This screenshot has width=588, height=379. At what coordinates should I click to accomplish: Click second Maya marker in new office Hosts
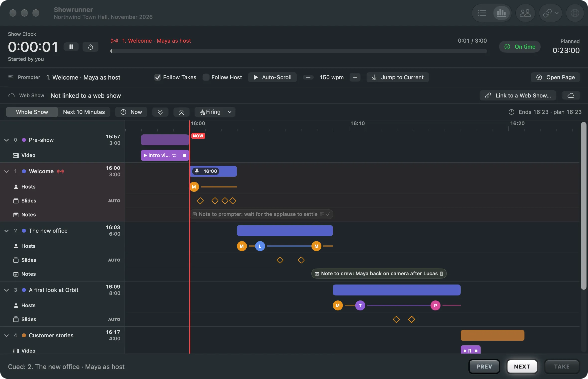[316, 246]
